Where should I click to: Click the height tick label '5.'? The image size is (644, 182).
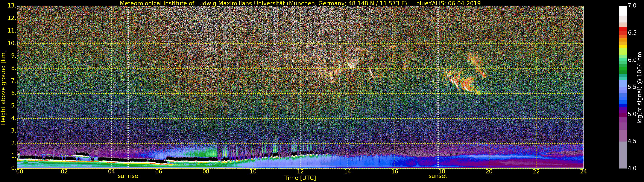[14, 106]
